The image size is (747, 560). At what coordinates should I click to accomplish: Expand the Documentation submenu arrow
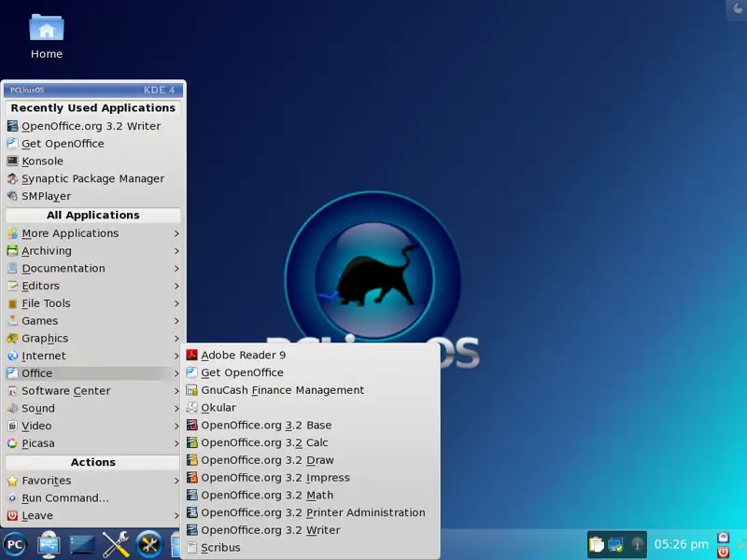(x=176, y=269)
